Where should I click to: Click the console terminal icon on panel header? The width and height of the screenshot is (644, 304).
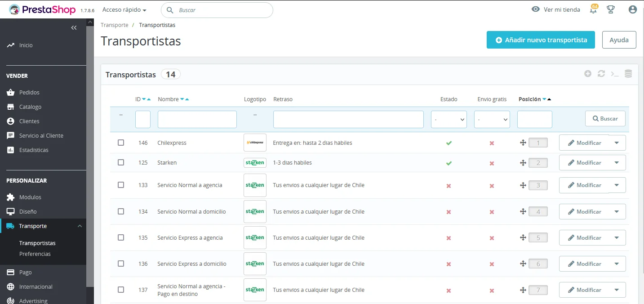point(614,73)
